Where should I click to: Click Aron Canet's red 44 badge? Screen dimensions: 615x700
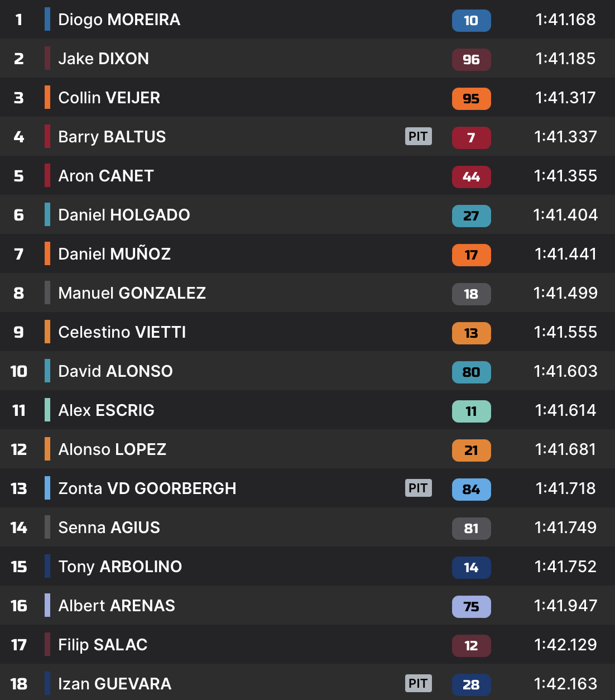[471, 177]
